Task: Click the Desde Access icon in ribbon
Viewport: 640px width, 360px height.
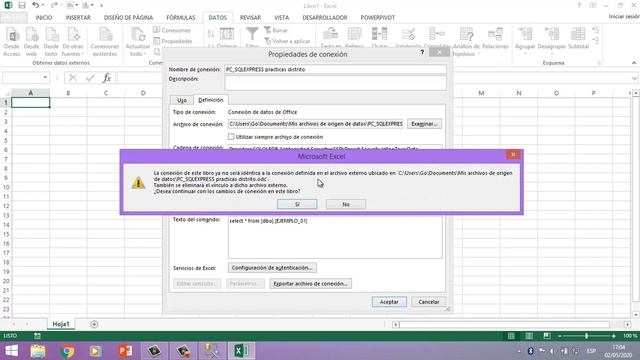Action: (12, 41)
